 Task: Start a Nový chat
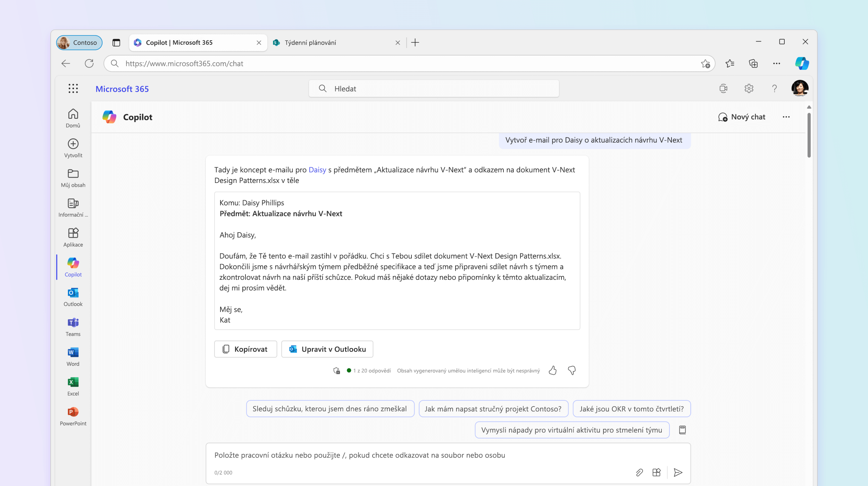741,117
